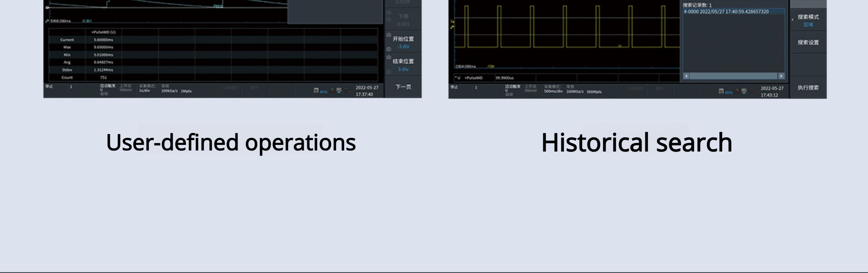Click the 下限 -0.001 lower limit setting

pyautogui.click(x=403, y=20)
